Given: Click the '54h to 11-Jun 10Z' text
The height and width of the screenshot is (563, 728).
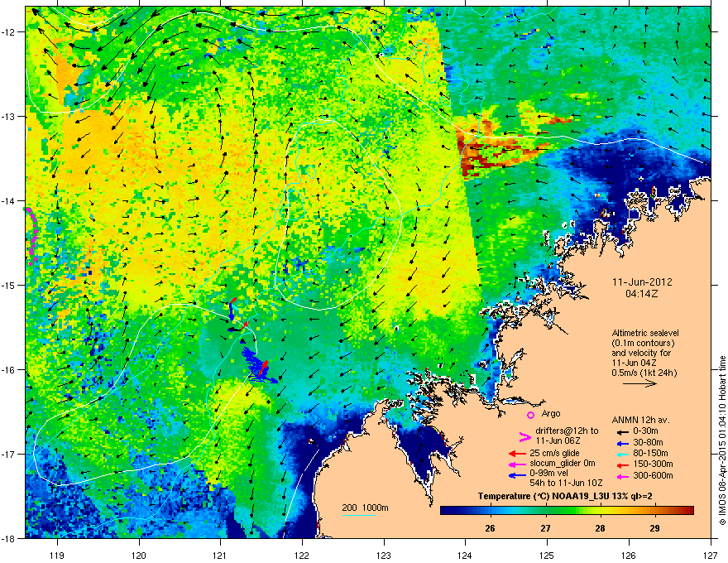Looking at the screenshot, I should tap(566, 483).
